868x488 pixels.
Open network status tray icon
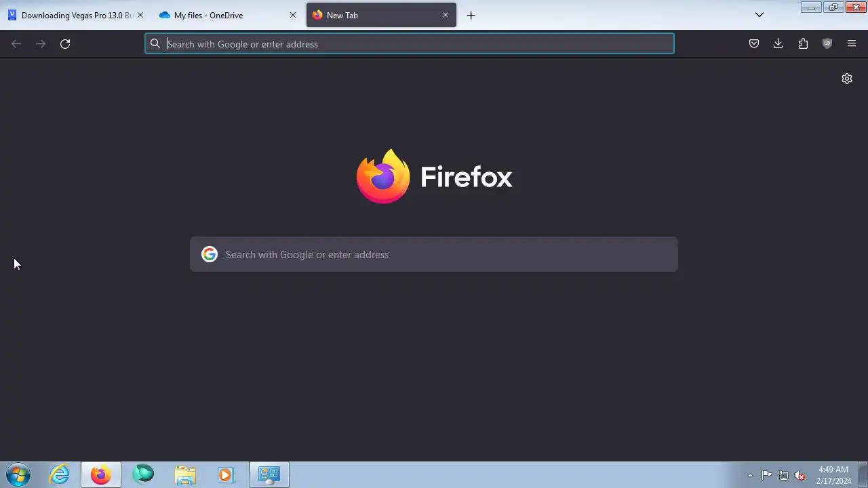pos(783,475)
